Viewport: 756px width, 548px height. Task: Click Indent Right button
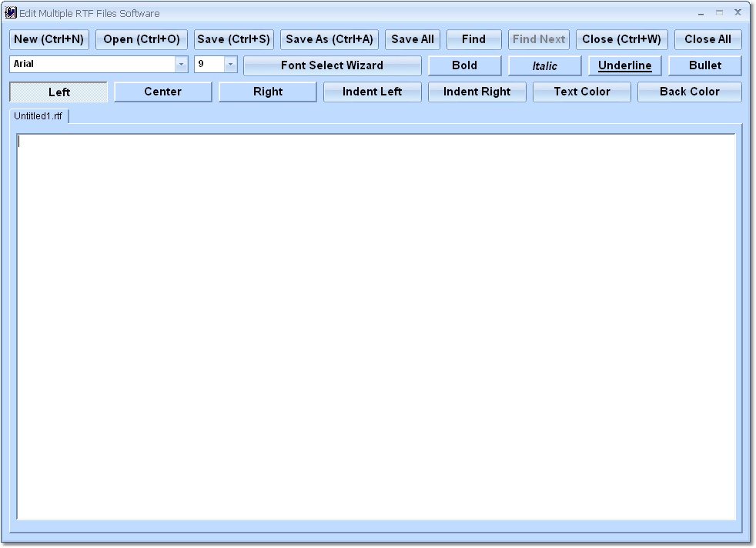[477, 92]
